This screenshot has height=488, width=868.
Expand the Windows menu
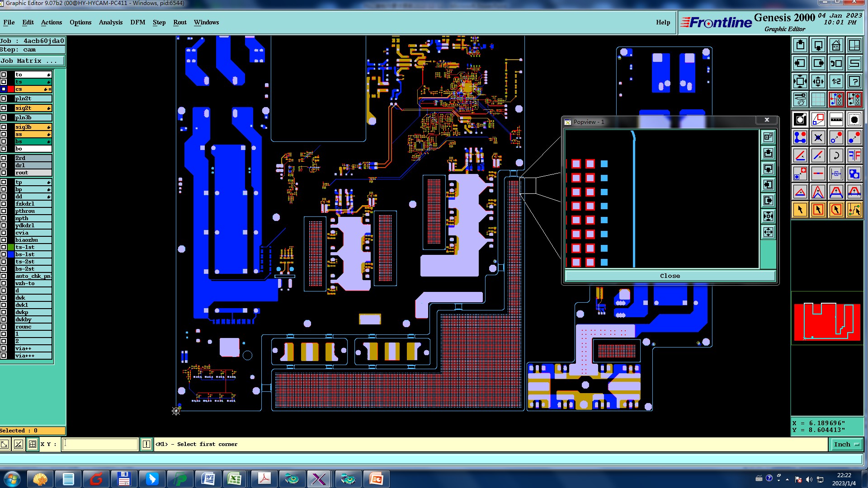tap(206, 22)
